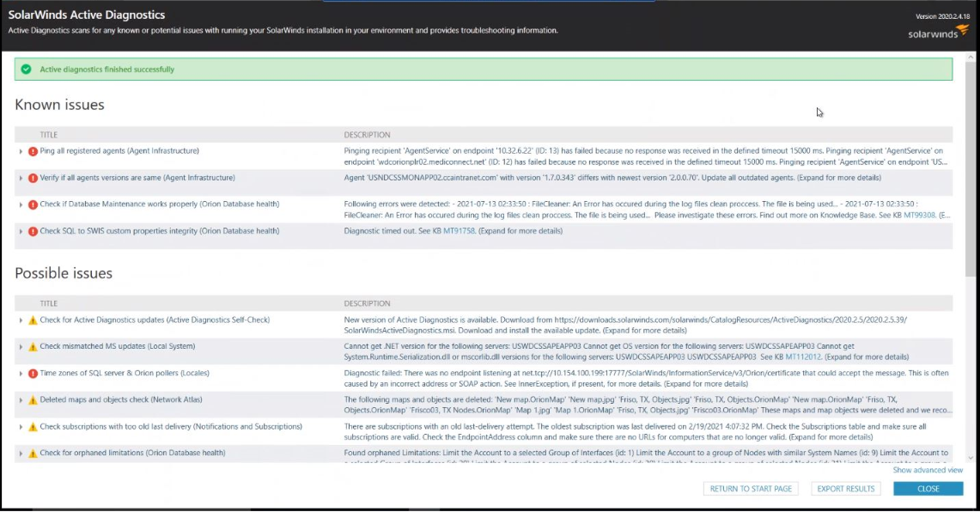
Task: Click Possible issues TITLE column header
Action: click(x=49, y=304)
